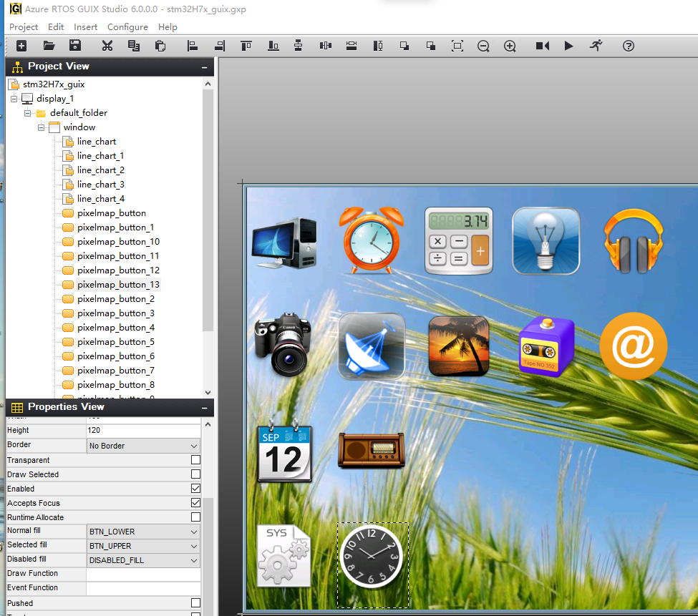Select the alarm clock button on canvas

[x=372, y=240]
